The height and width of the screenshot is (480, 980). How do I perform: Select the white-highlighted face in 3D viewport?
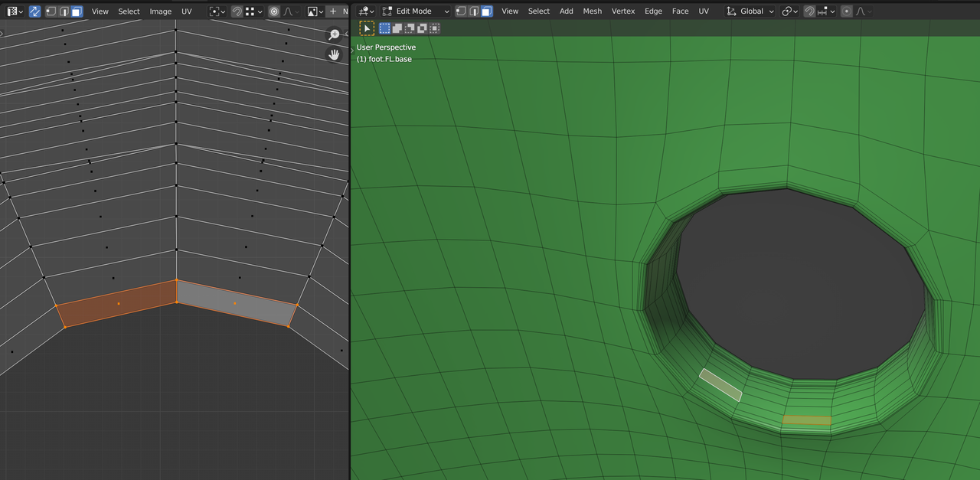click(x=720, y=385)
